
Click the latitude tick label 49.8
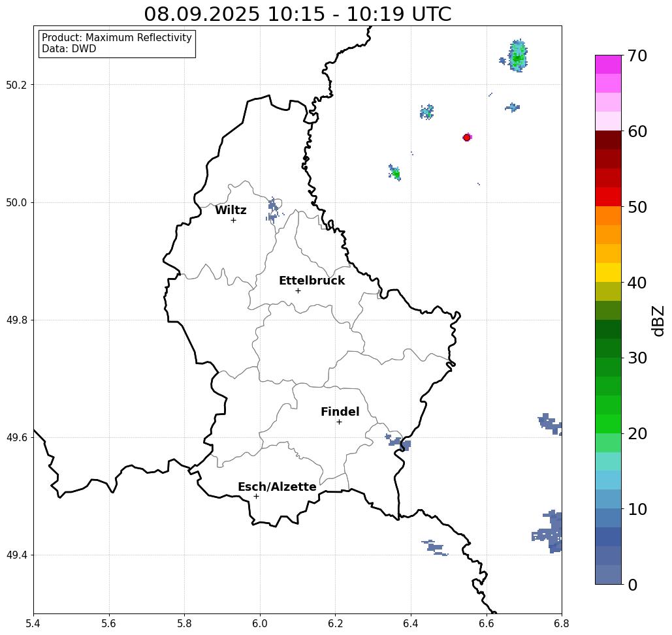pyautogui.click(x=16, y=320)
